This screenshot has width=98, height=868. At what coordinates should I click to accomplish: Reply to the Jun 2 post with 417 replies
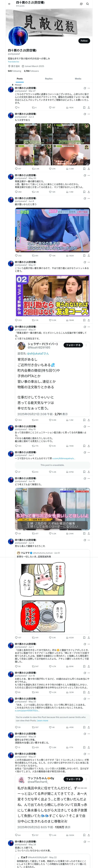[x=18, y=169]
